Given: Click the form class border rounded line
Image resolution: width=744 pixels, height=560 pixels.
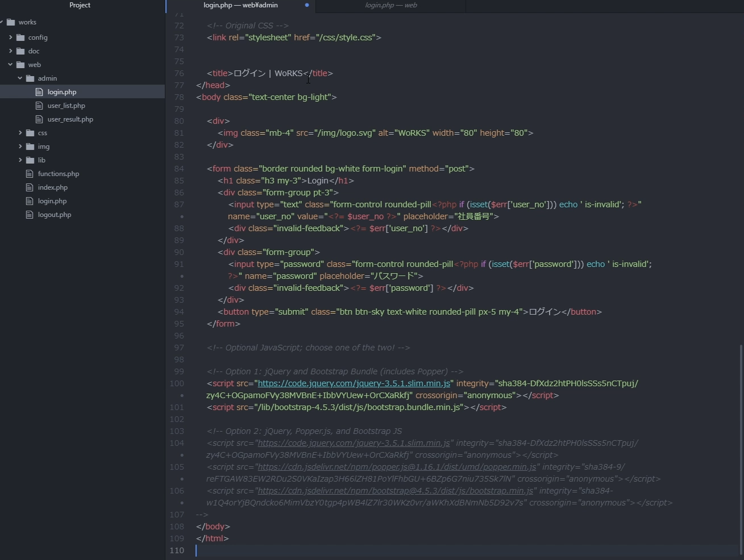Looking at the screenshot, I should (x=340, y=169).
